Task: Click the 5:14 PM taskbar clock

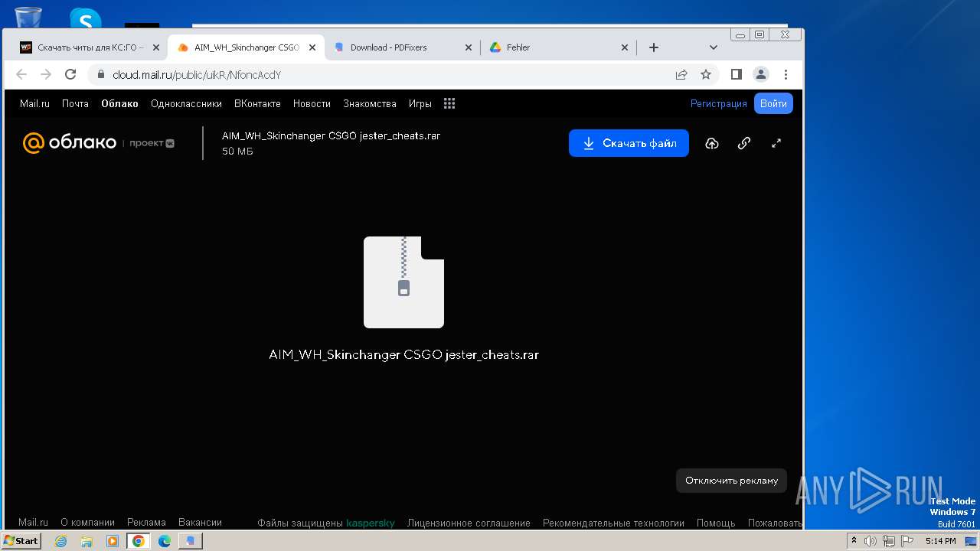Action: (940, 541)
